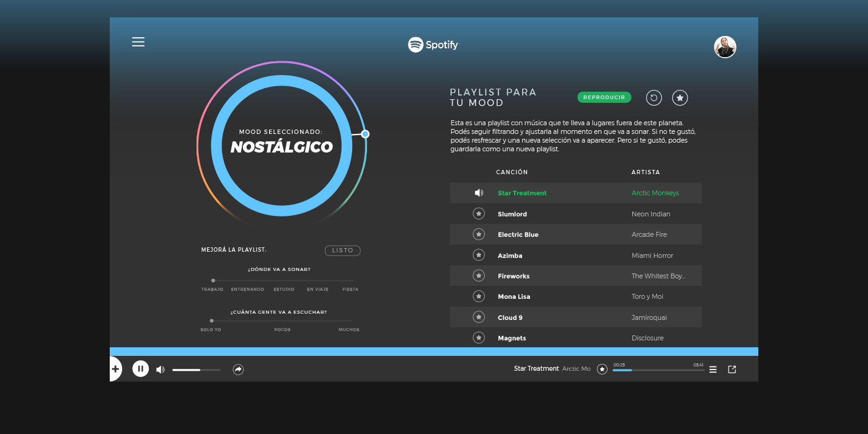Open artist The Whitest Boy…
This screenshot has height=434, width=868.
click(658, 276)
